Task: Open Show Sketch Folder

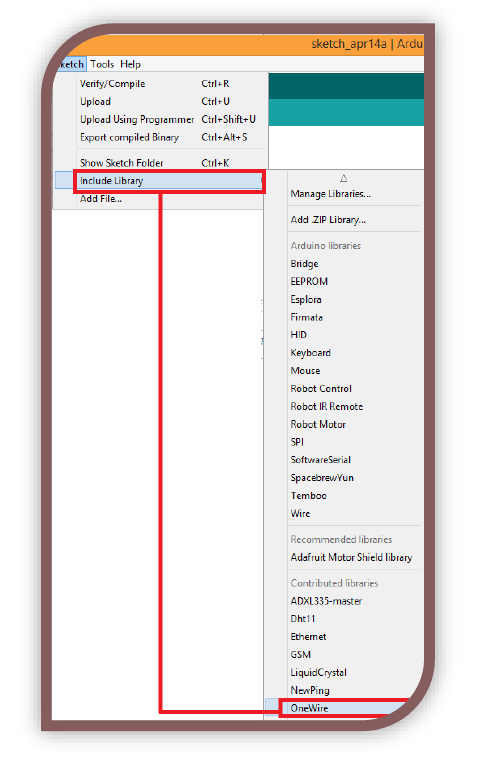Action: 121,163
